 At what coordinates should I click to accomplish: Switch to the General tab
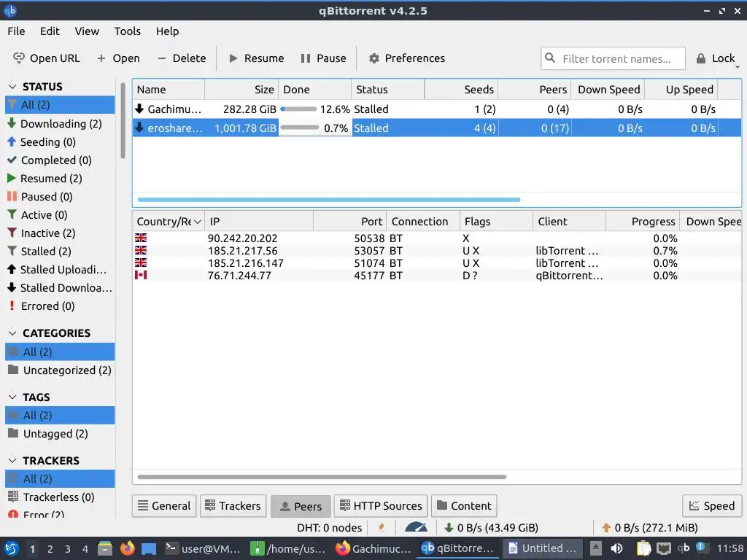[164, 506]
